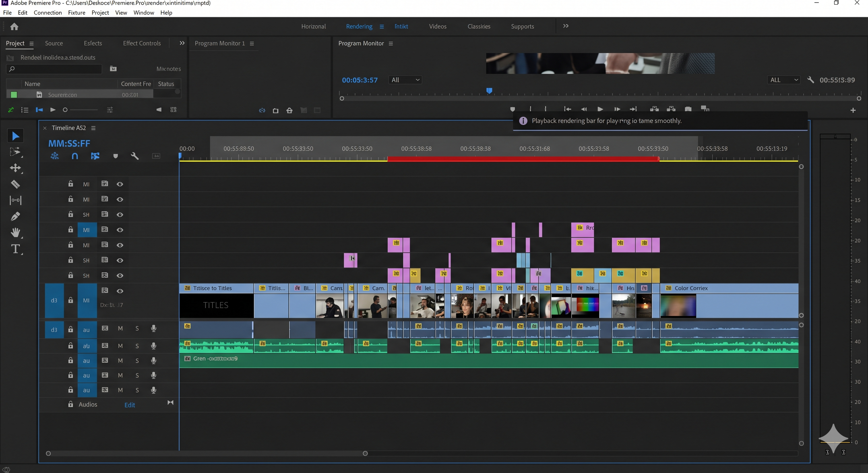This screenshot has height=473, width=868.
Task: Select the Razor tool
Action: click(15, 184)
